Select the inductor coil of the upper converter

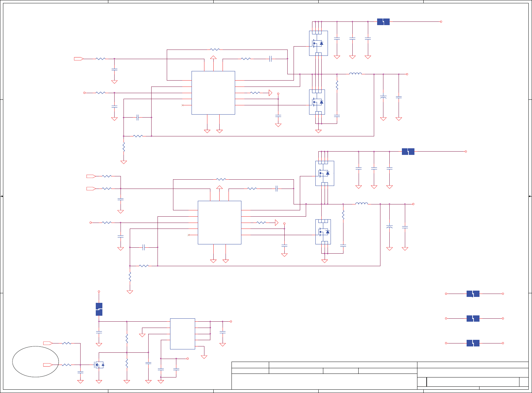355,73
